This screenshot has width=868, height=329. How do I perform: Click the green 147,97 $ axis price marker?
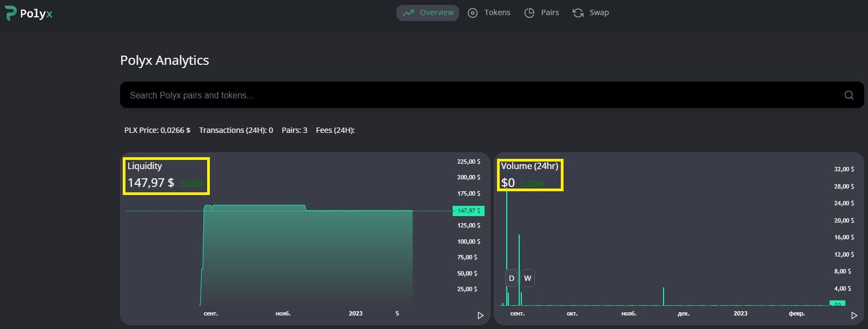pyautogui.click(x=468, y=211)
